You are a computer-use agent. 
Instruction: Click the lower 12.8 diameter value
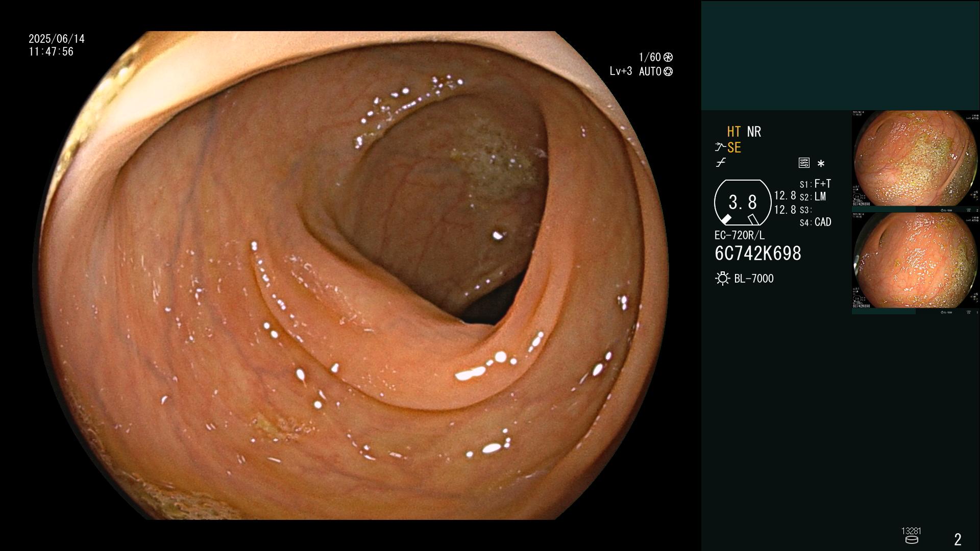click(785, 210)
